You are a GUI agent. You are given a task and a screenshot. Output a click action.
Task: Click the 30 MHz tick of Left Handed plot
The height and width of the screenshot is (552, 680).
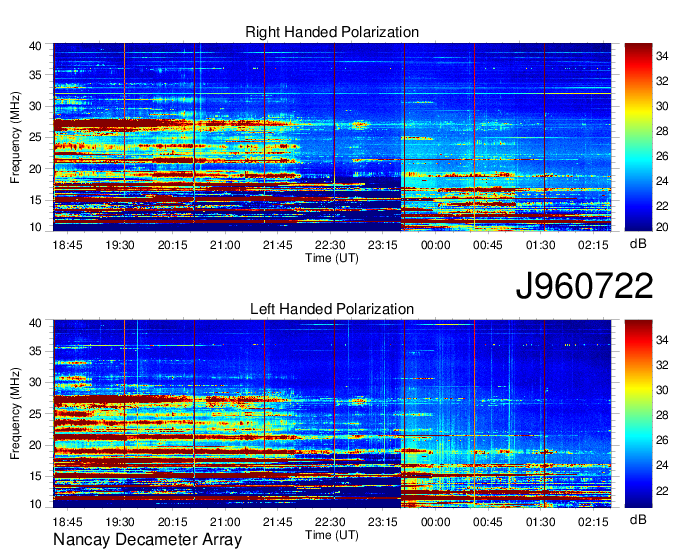35,382
